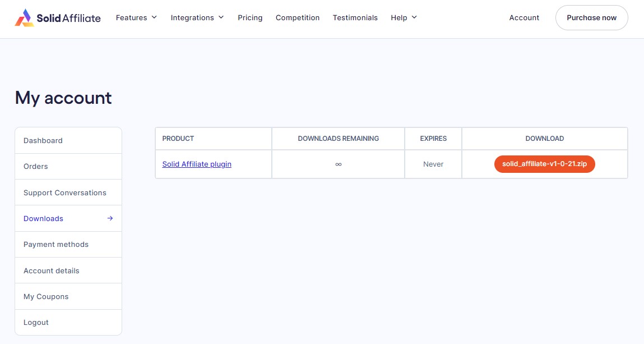Click the Never expiry value
Viewport: 644px width, 344px height.
point(433,164)
